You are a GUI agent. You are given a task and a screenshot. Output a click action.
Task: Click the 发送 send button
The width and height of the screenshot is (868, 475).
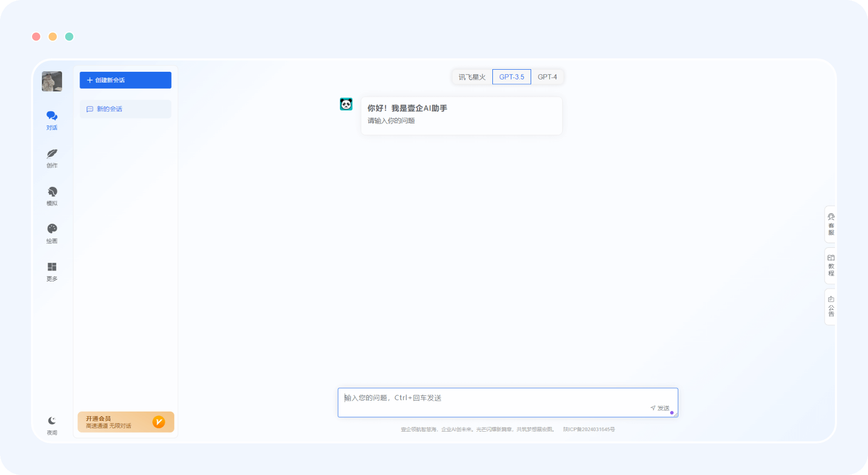(660, 408)
